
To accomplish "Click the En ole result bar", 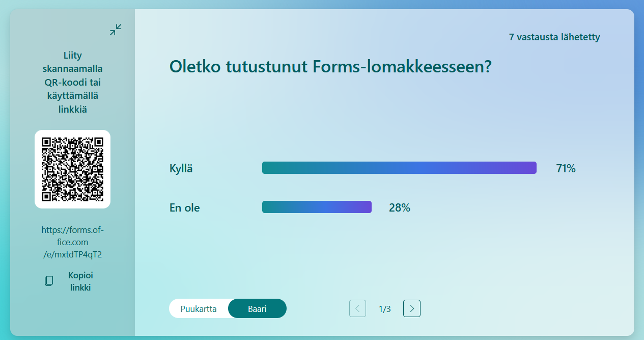I will click(317, 206).
